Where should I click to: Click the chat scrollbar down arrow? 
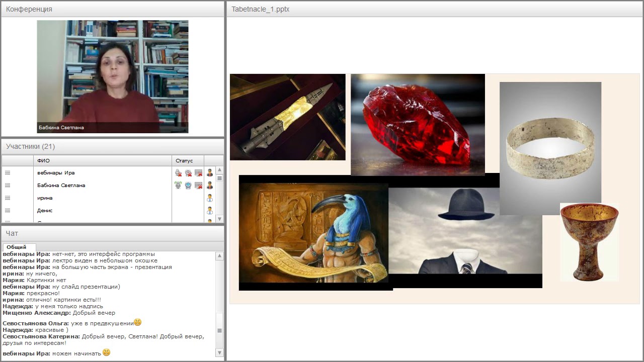point(219,353)
